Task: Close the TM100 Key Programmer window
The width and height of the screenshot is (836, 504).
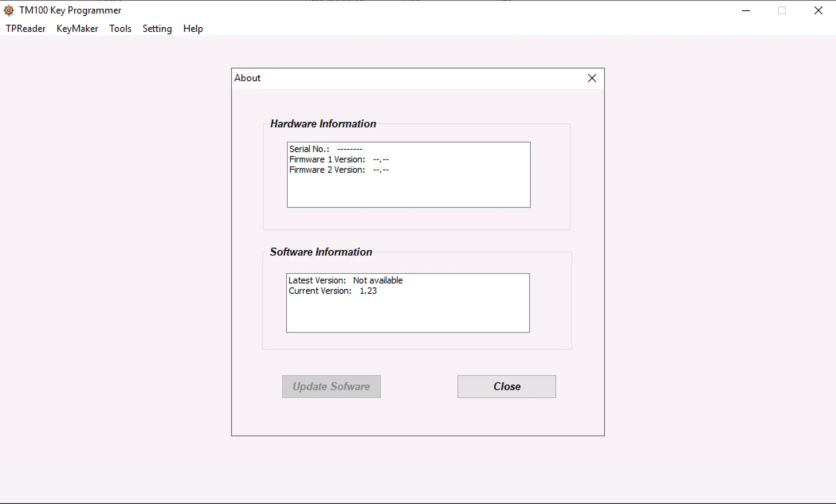Action: coord(818,10)
